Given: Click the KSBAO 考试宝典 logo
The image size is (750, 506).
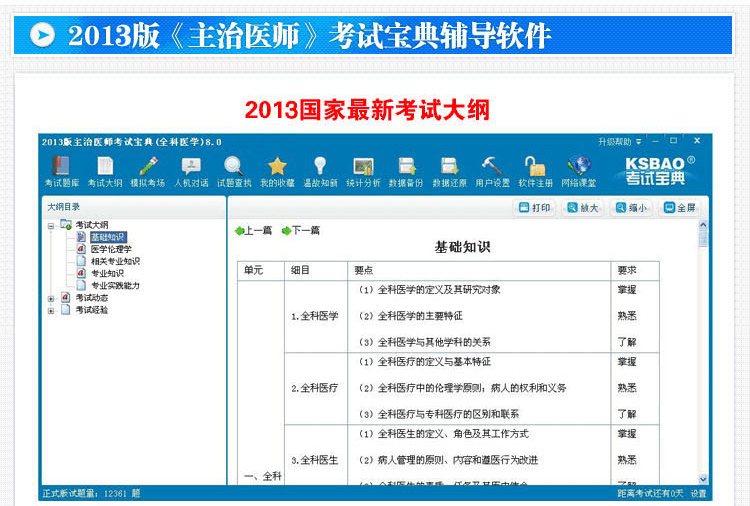Looking at the screenshot, I should click(660, 170).
